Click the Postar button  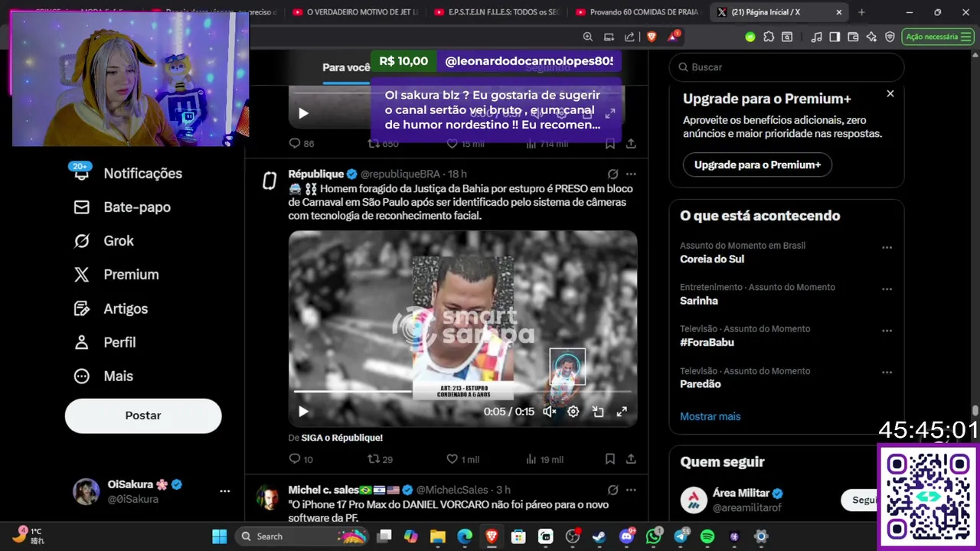pyautogui.click(x=143, y=416)
